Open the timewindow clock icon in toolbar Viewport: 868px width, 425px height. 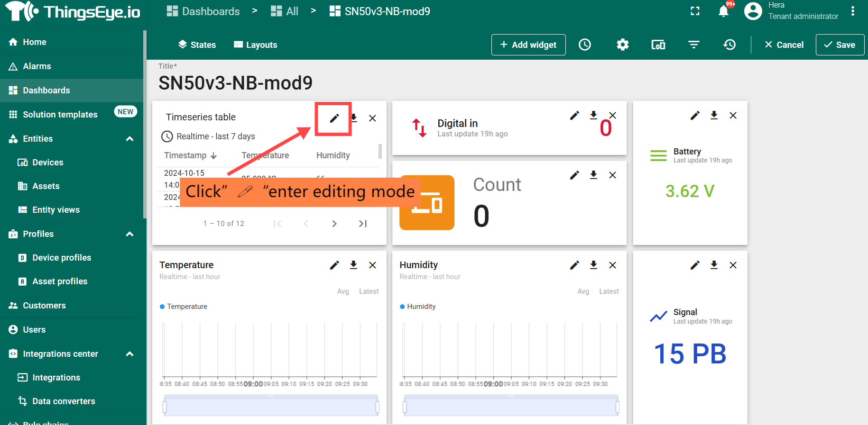pyautogui.click(x=585, y=45)
